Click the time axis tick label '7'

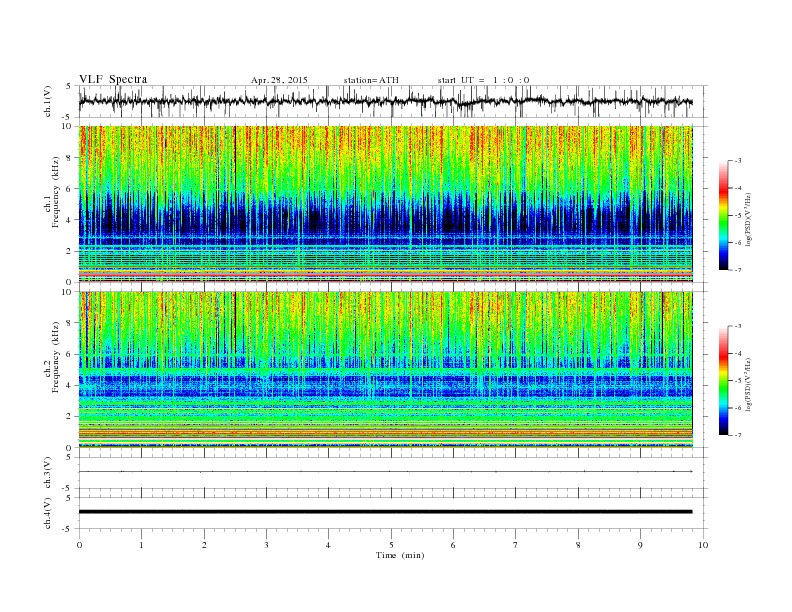(516, 545)
